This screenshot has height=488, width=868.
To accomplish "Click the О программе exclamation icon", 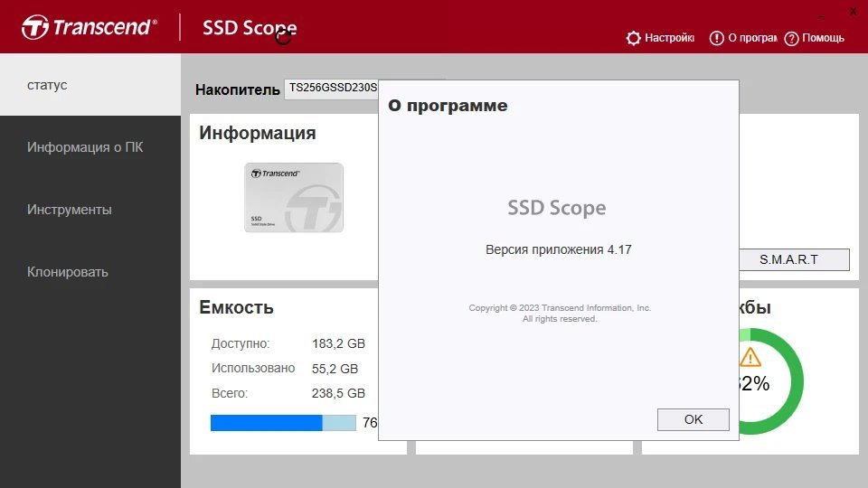I will (716, 38).
